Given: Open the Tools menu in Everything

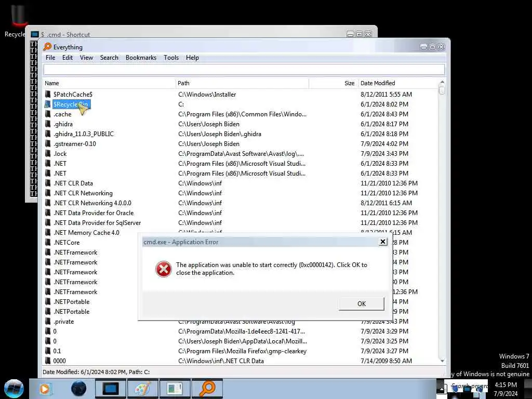Looking at the screenshot, I should (x=171, y=58).
